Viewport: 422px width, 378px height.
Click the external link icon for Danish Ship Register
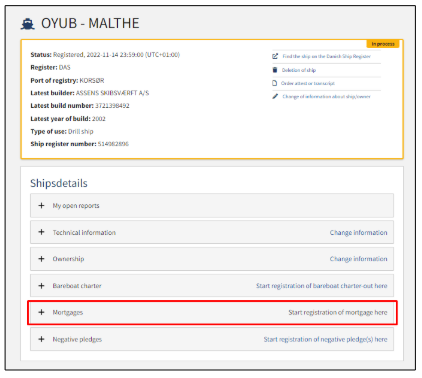pyautogui.click(x=275, y=56)
